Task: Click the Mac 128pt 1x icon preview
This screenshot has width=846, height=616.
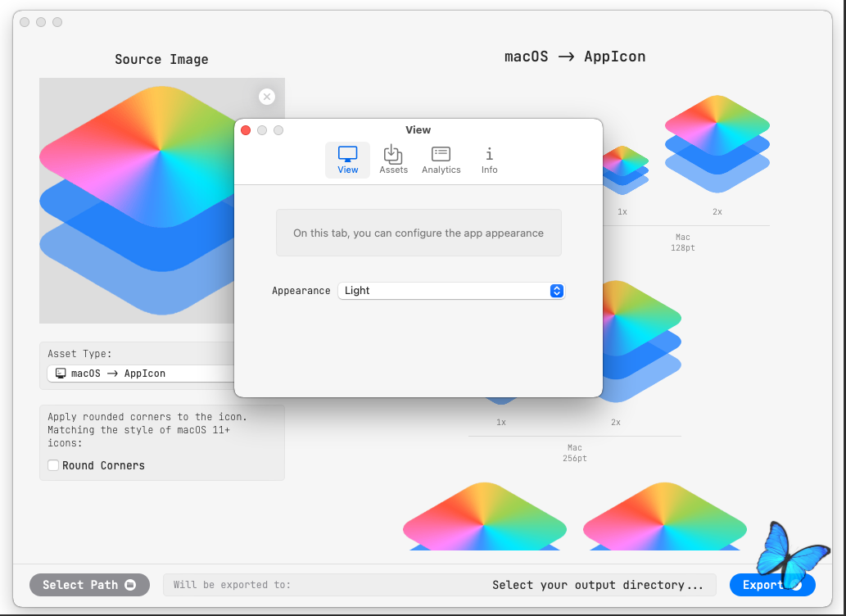Action: tap(626, 170)
